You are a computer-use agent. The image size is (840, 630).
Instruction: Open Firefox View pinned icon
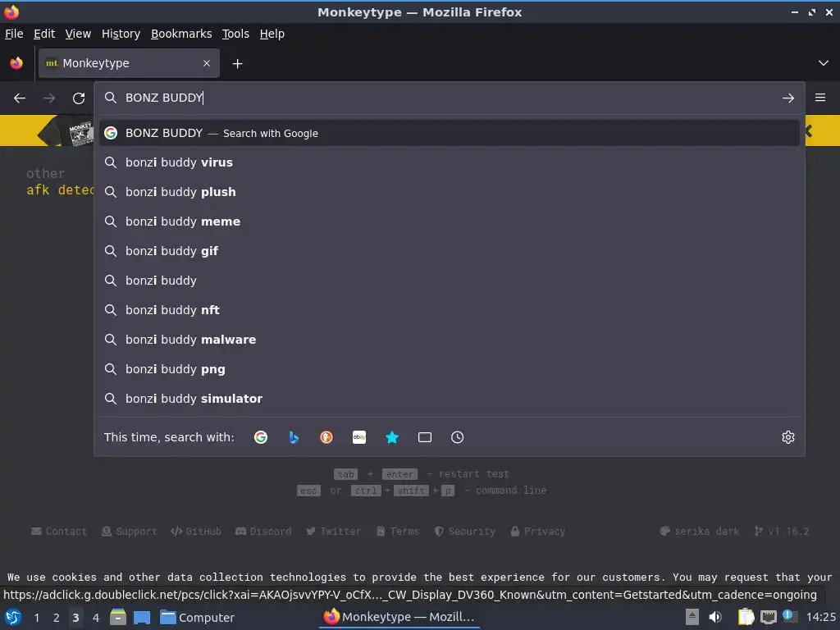pyautogui.click(x=16, y=63)
